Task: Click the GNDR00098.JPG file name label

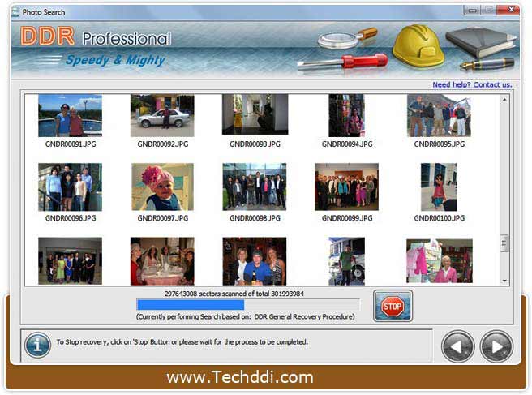Action: (255, 218)
